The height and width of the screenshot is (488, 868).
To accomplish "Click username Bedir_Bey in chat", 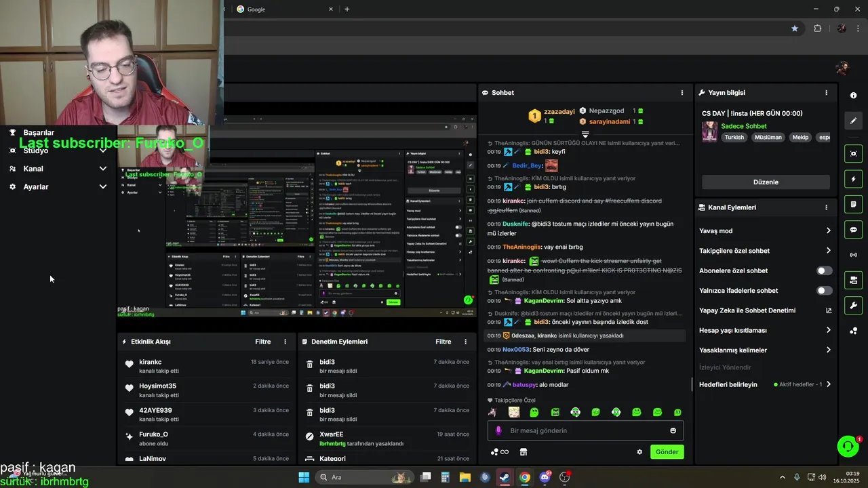I will click(528, 165).
